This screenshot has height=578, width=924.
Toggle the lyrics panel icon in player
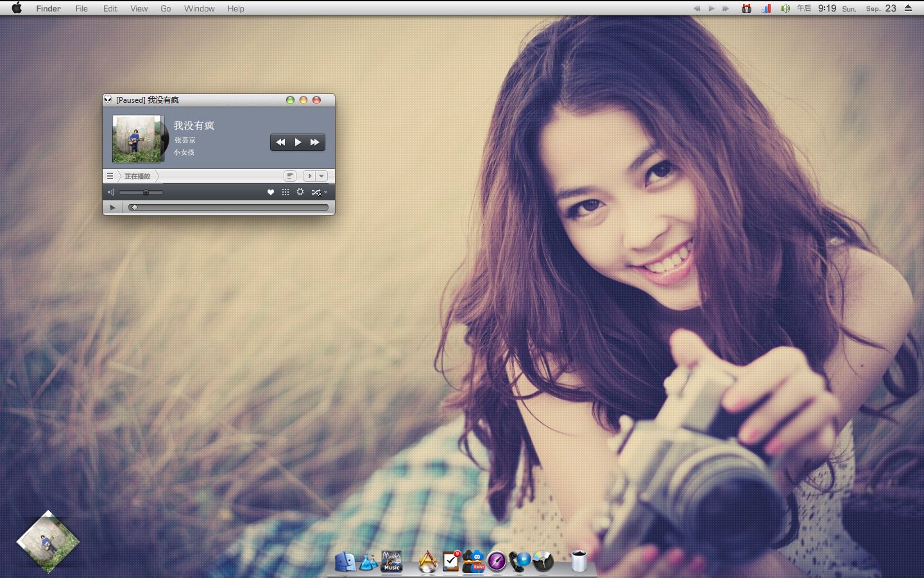[290, 176]
